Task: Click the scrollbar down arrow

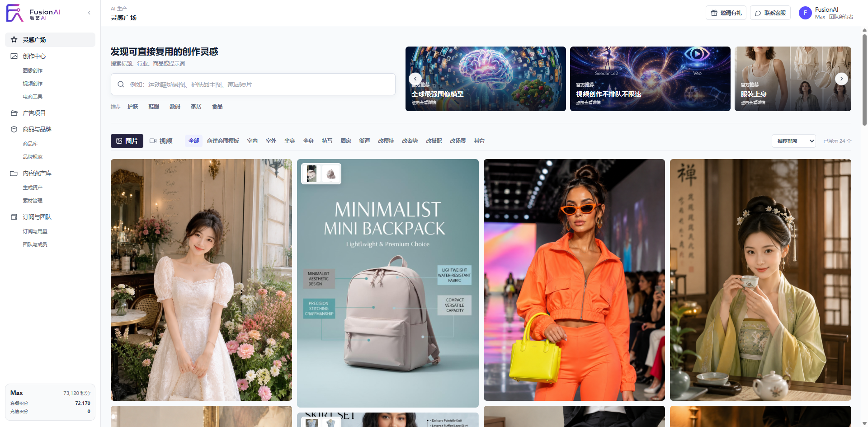Action: (x=864, y=423)
